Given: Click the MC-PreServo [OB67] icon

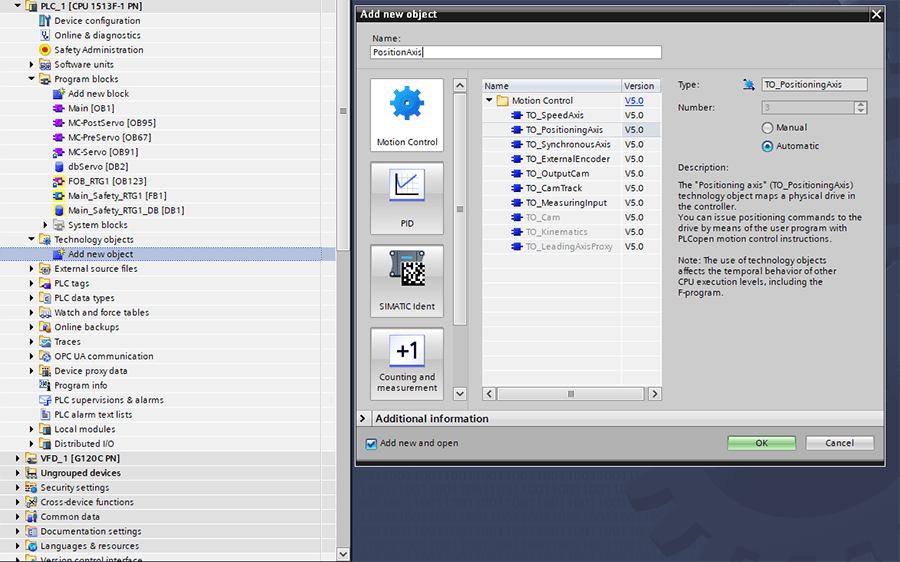Looking at the screenshot, I should pyautogui.click(x=59, y=137).
